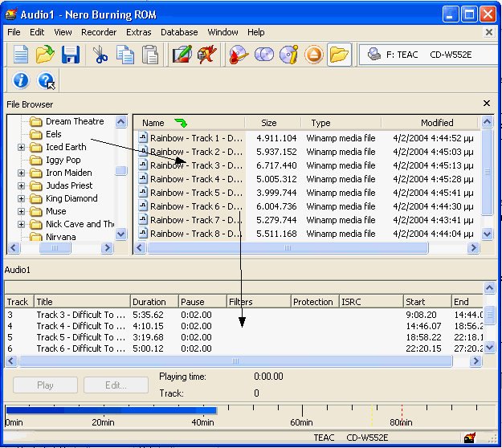The image size is (502, 448).
Task: Open the File menu
Action: [x=14, y=32]
